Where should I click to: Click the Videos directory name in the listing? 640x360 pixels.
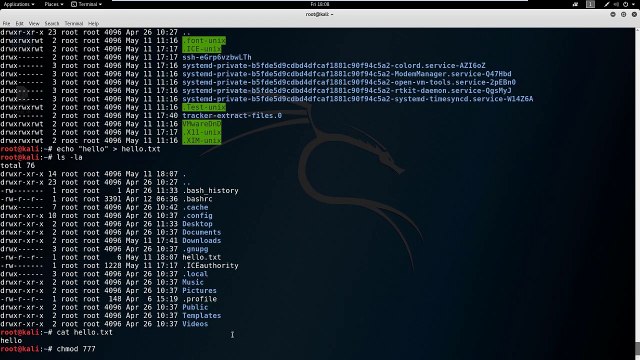pos(195,324)
